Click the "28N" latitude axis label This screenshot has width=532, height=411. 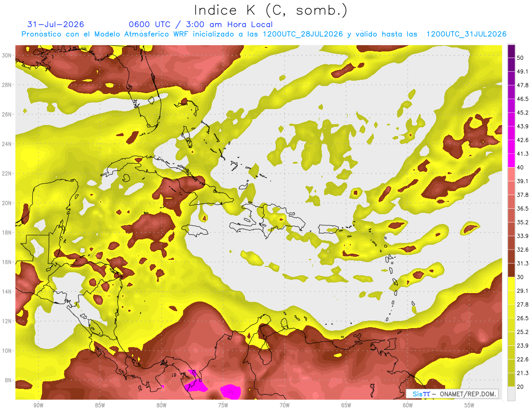[x=7, y=85]
